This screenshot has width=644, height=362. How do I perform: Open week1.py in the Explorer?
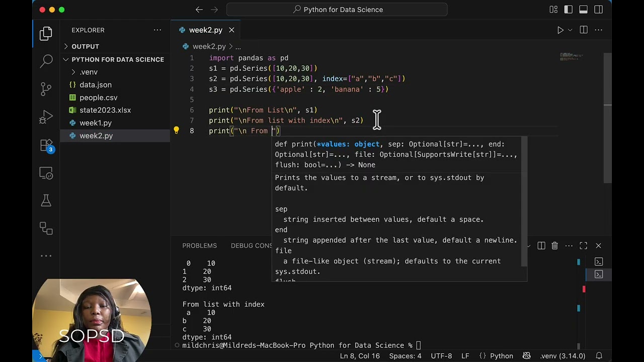click(x=115, y=123)
